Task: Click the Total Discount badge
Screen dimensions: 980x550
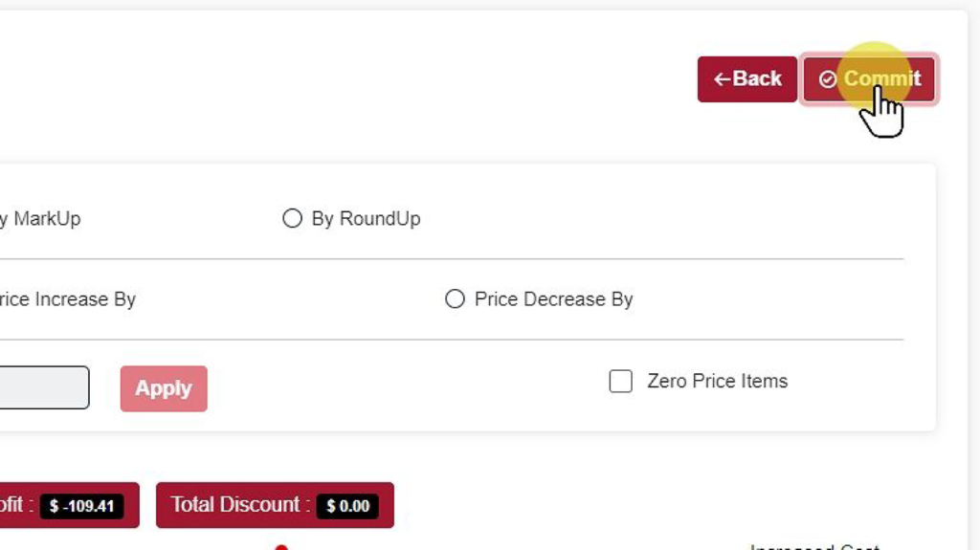Action: [x=275, y=505]
